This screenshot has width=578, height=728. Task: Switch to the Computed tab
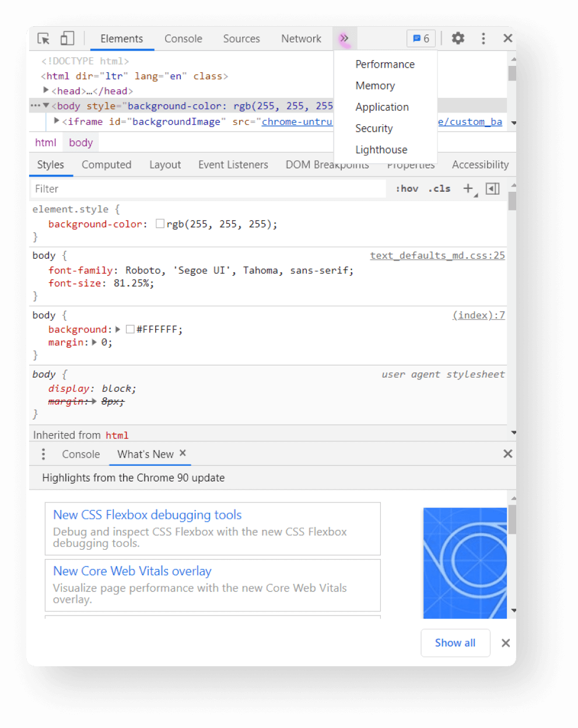(106, 165)
